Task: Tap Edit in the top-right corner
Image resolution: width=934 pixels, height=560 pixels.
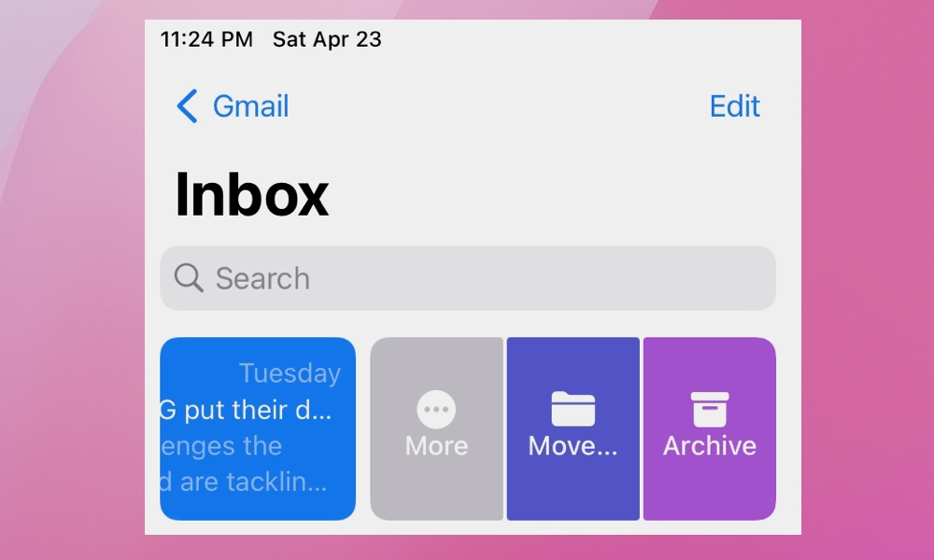Action: (735, 106)
